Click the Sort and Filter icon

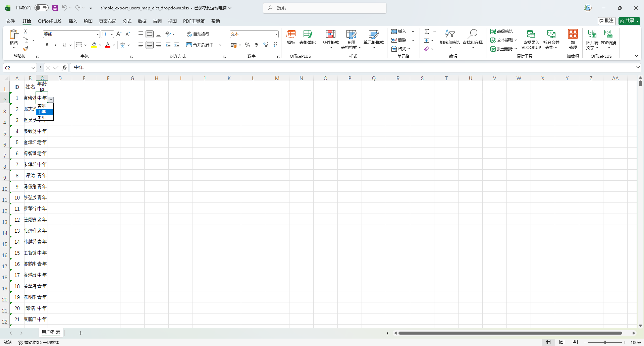coord(450,34)
